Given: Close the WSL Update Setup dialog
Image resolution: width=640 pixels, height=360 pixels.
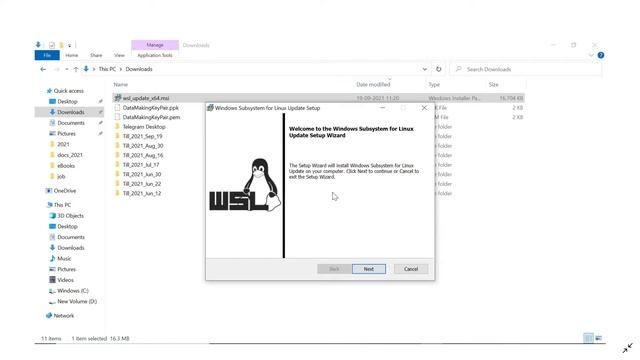Looking at the screenshot, I should (x=424, y=108).
